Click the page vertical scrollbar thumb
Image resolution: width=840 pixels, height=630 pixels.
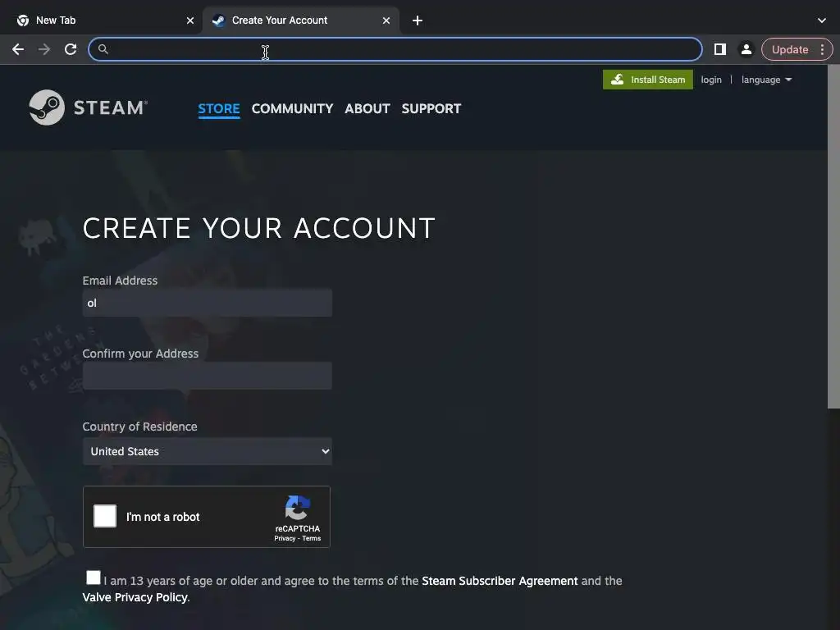coord(833,236)
